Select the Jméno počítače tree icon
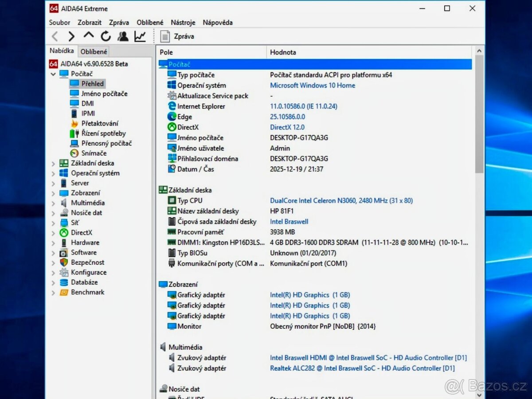 [x=74, y=94]
